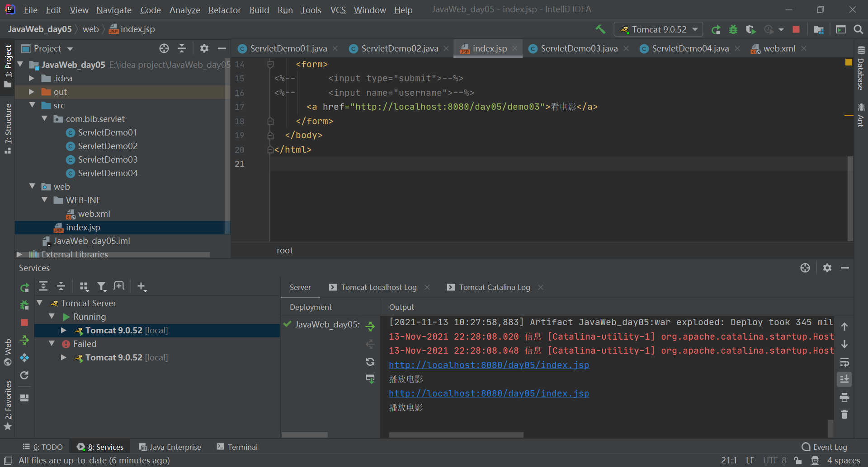This screenshot has height=467, width=868.
Task: Toggle soft-wrap in console output
Action: point(844,362)
